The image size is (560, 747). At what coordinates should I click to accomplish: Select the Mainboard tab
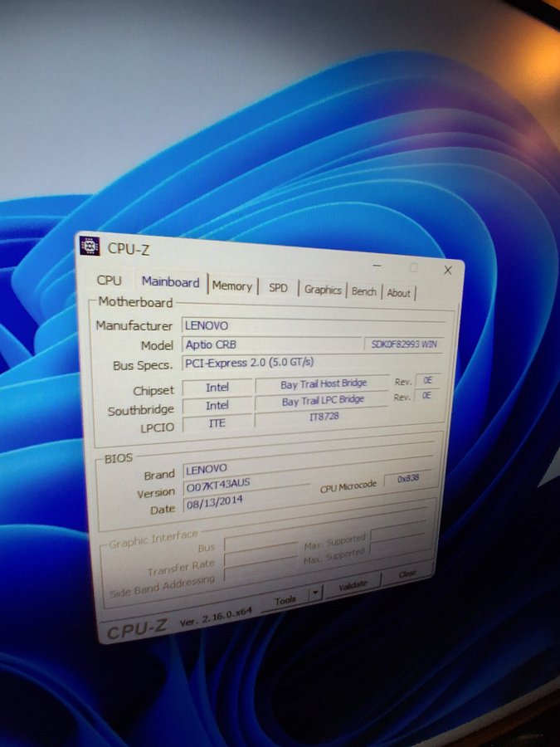coord(170,282)
